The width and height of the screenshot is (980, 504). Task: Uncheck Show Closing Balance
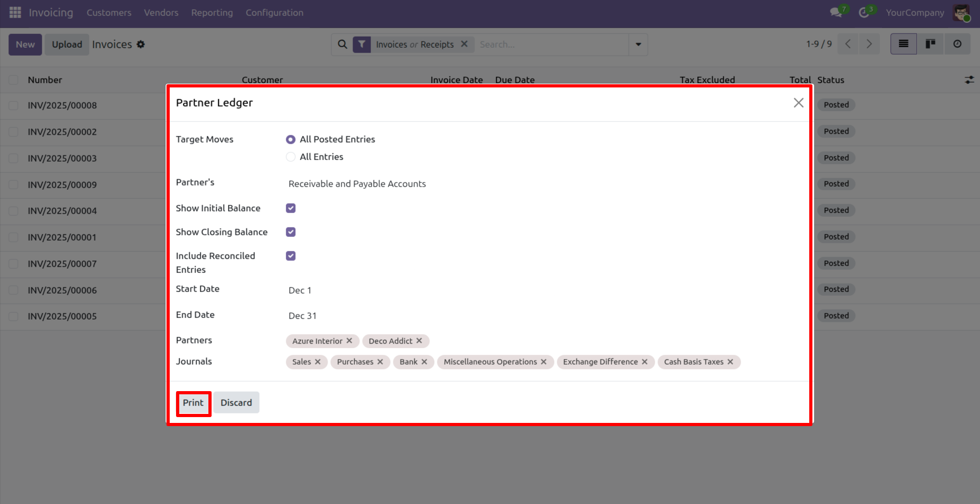[291, 232]
